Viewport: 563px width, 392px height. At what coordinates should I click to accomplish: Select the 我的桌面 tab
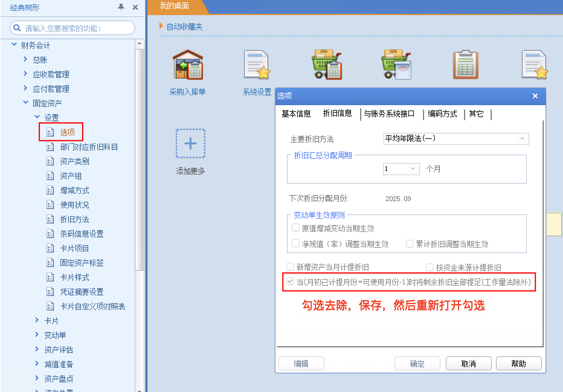[175, 6]
